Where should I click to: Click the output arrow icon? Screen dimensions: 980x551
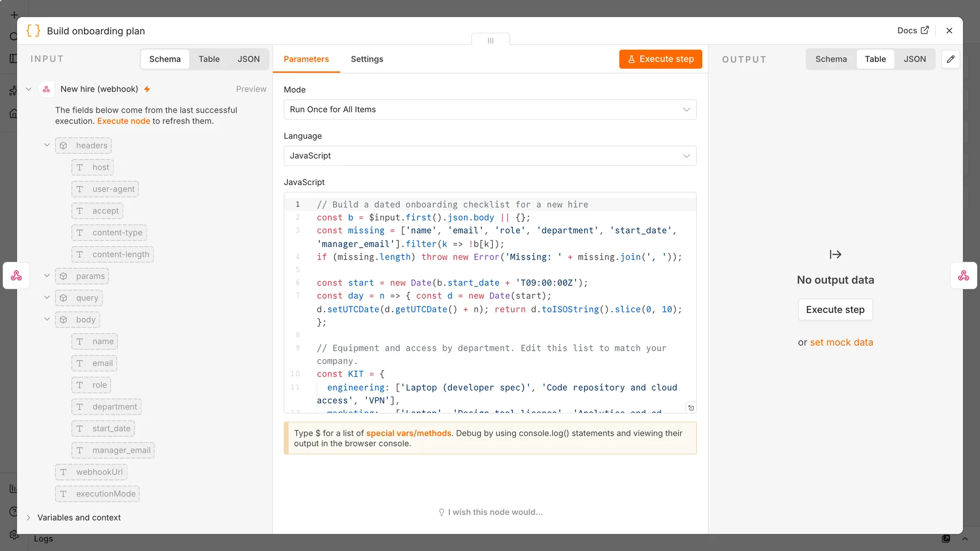(836, 254)
